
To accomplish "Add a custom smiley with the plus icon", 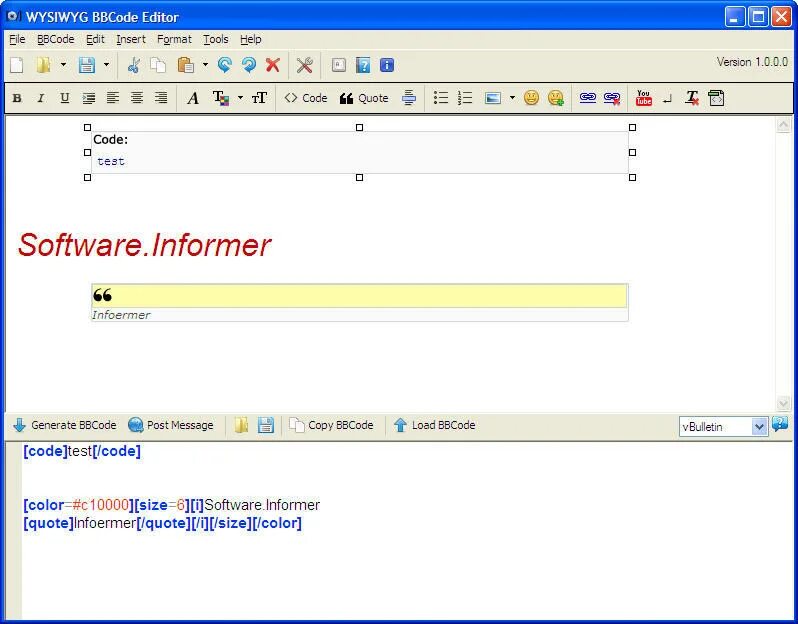I will [556, 98].
